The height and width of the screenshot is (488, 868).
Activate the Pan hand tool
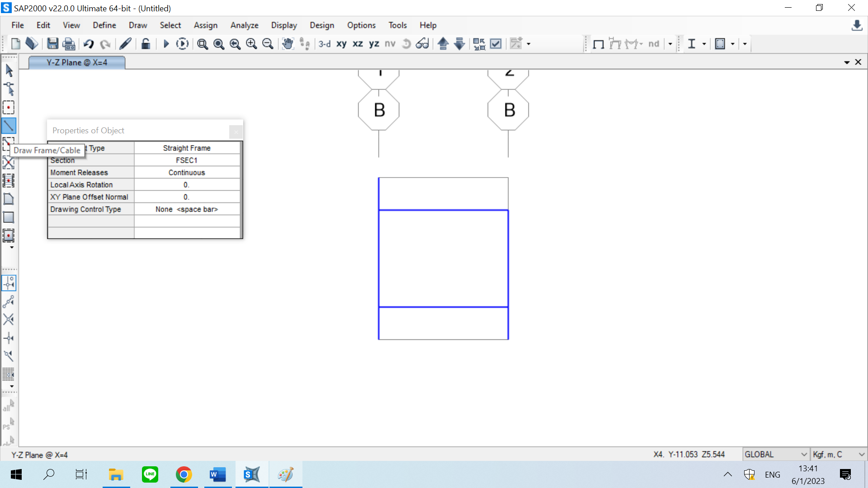click(288, 44)
